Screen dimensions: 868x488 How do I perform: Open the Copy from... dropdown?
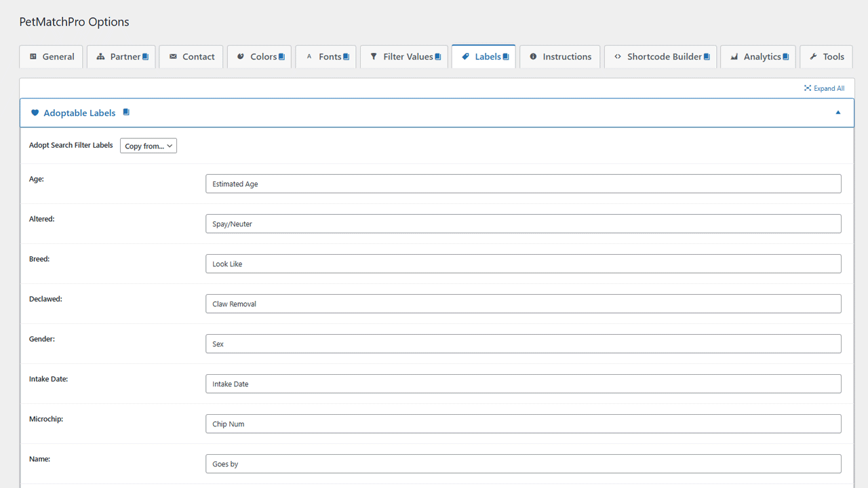149,146
